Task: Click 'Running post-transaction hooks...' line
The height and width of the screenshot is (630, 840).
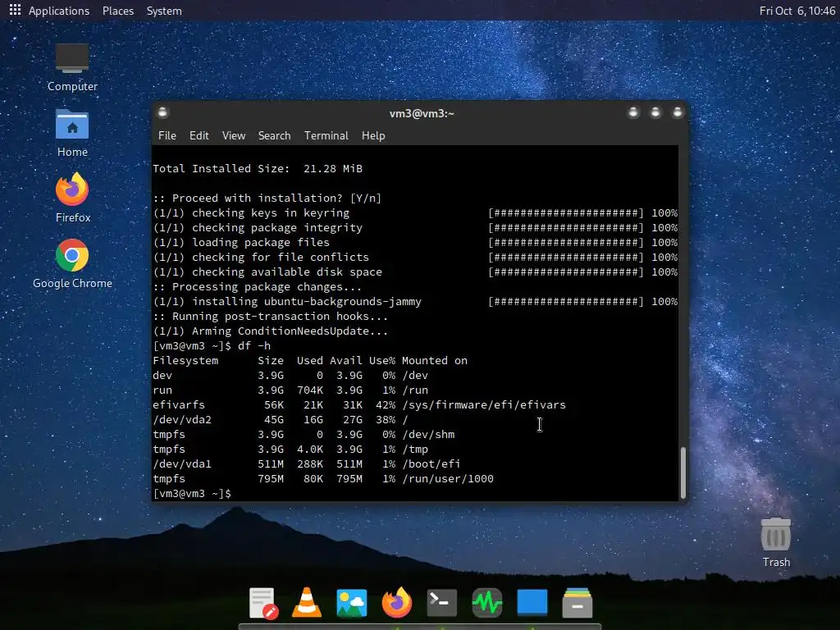Action: [x=270, y=317]
